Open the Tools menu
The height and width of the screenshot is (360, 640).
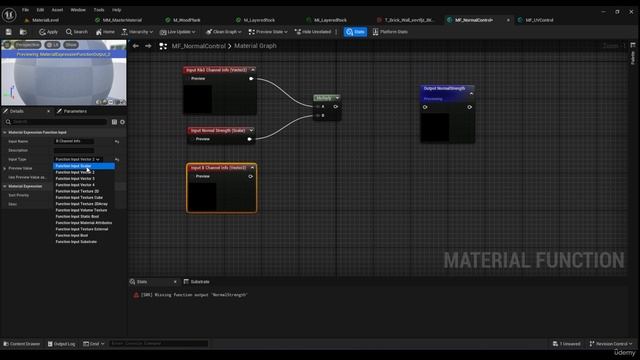[x=99, y=10]
